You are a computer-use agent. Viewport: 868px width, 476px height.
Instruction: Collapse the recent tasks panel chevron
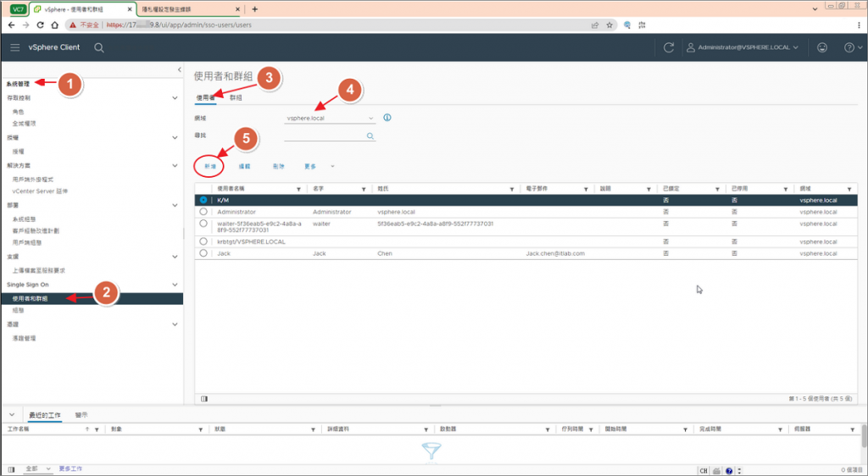click(x=12, y=415)
